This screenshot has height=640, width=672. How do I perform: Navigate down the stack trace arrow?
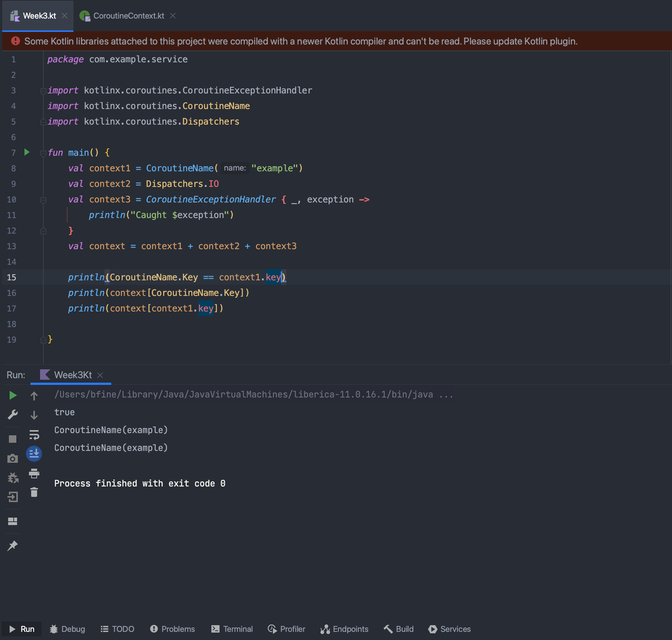[x=34, y=415]
